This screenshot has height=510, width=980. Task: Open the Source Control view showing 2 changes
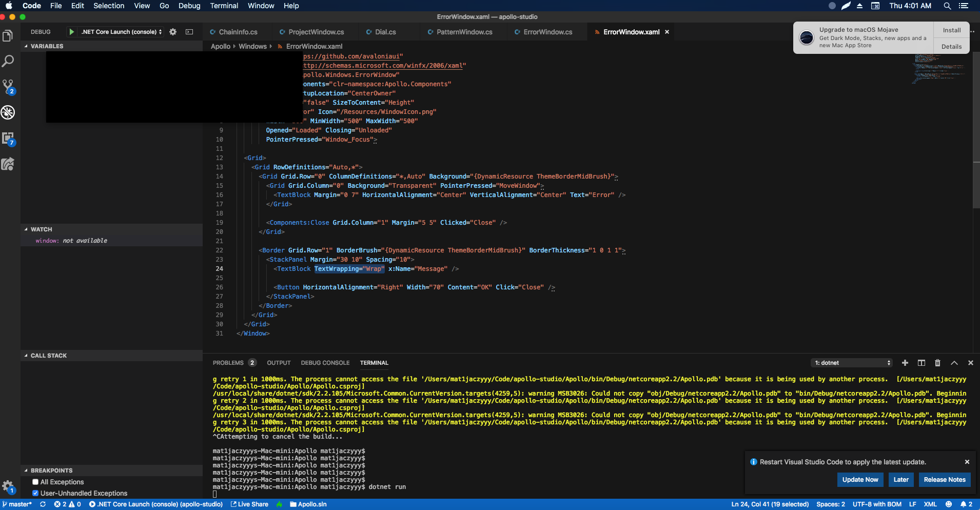[8, 87]
